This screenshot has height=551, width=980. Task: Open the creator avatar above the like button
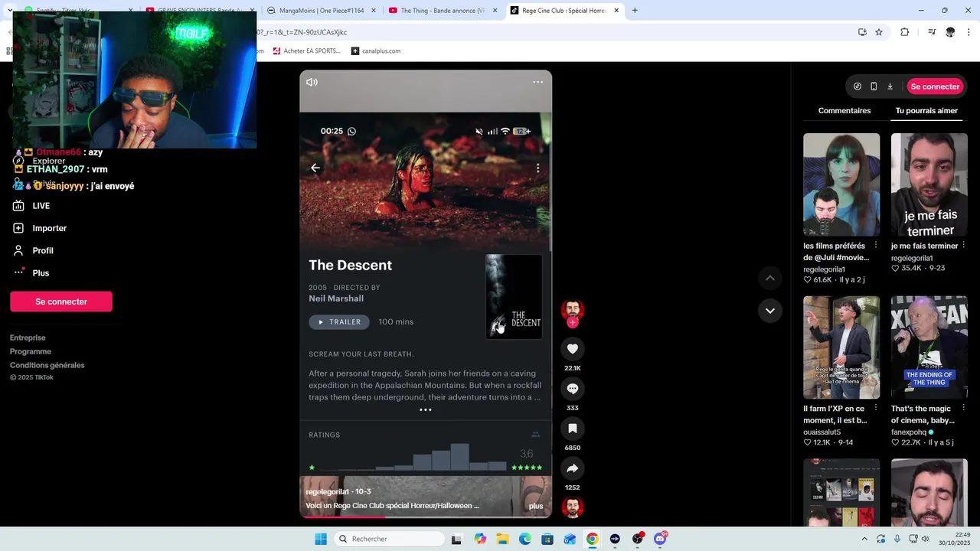tap(572, 310)
